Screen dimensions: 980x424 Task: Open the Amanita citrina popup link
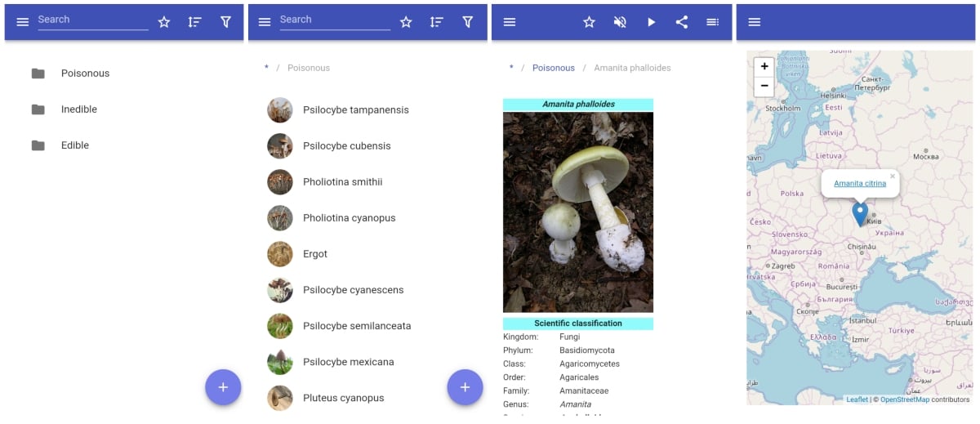point(860,184)
